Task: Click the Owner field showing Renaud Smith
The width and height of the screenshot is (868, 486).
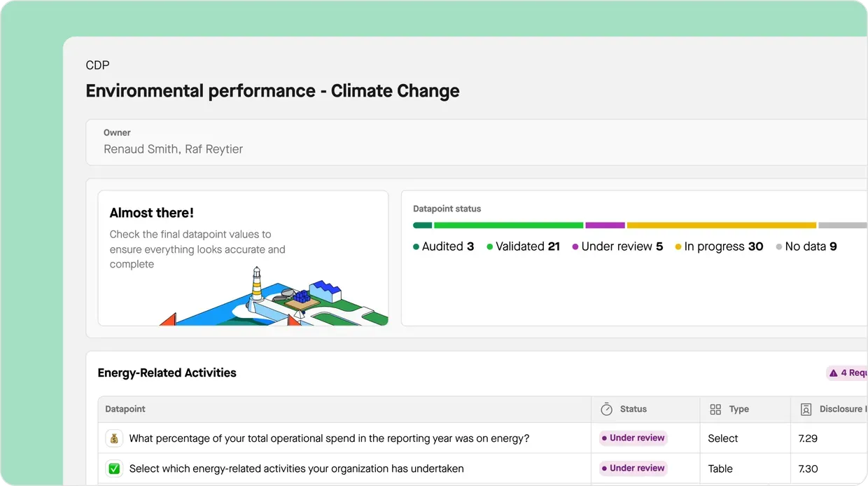Action: 173,148
